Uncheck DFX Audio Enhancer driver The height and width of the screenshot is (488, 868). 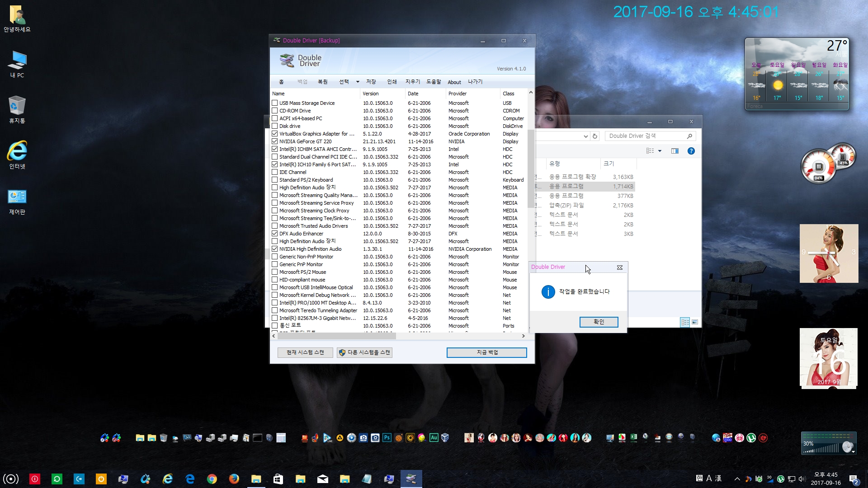(274, 234)
